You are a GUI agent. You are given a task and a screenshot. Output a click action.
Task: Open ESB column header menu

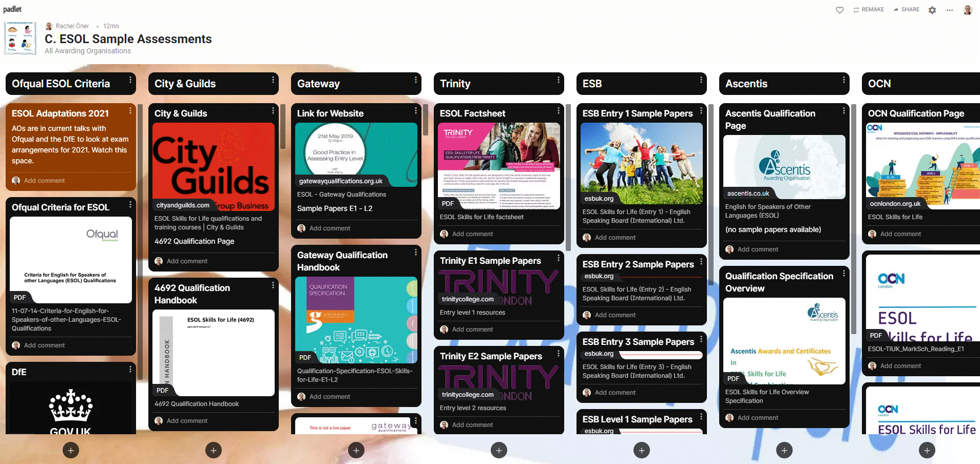pos(701,80)
